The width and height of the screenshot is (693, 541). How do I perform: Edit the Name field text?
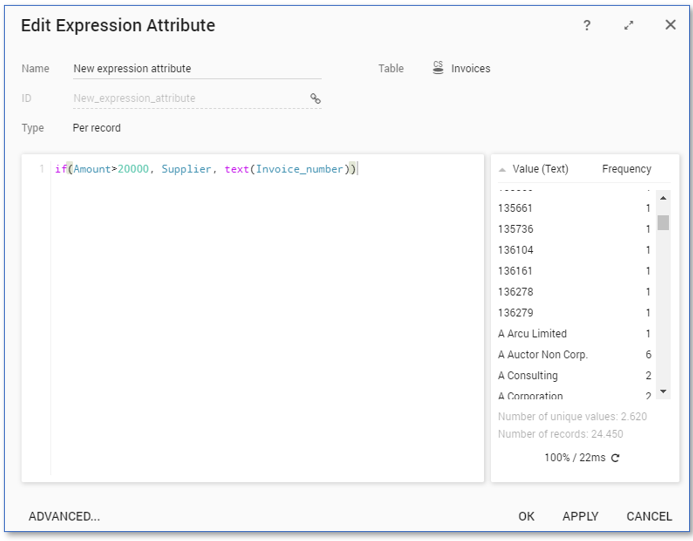point(196,69)
